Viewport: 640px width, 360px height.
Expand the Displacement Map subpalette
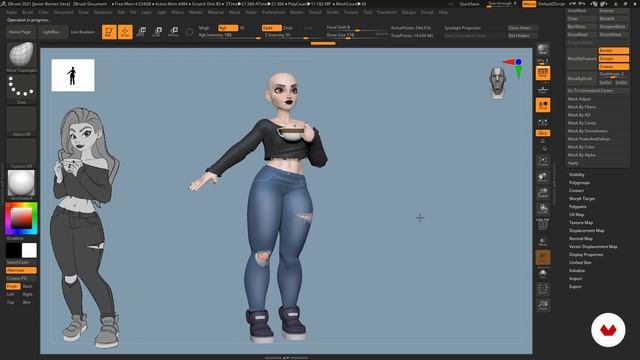click(587, 231)
